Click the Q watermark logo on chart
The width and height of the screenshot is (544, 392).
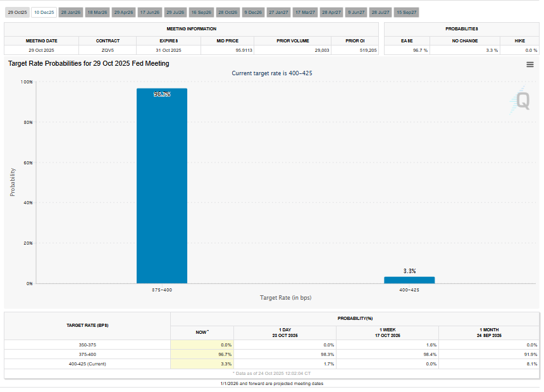pyautogui.click(x=522, y=100)
